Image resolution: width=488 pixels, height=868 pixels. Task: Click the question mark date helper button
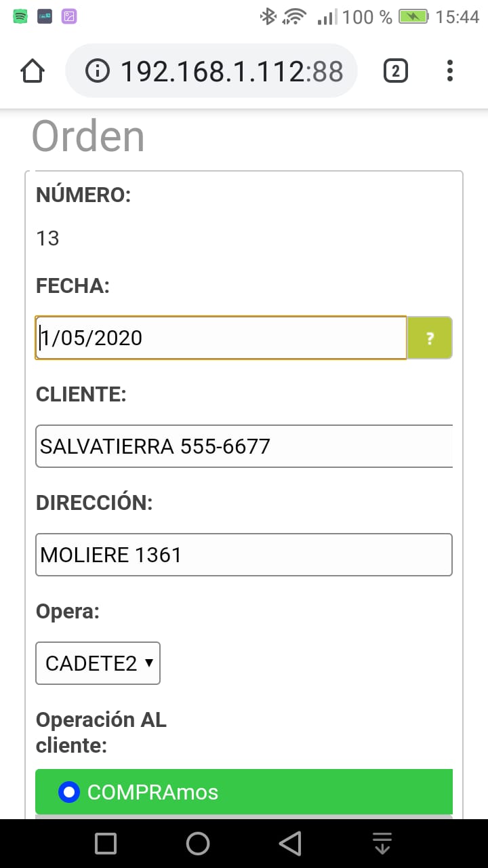point(430,338)
